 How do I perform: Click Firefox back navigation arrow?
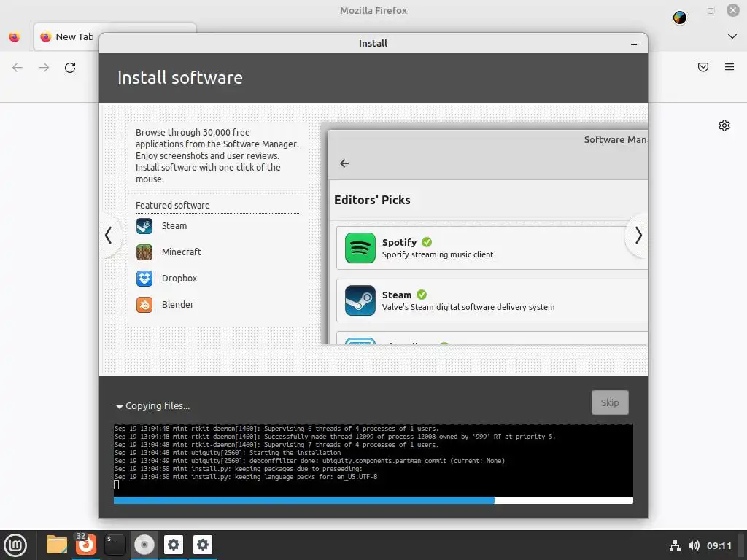click(x=18, y=68)
